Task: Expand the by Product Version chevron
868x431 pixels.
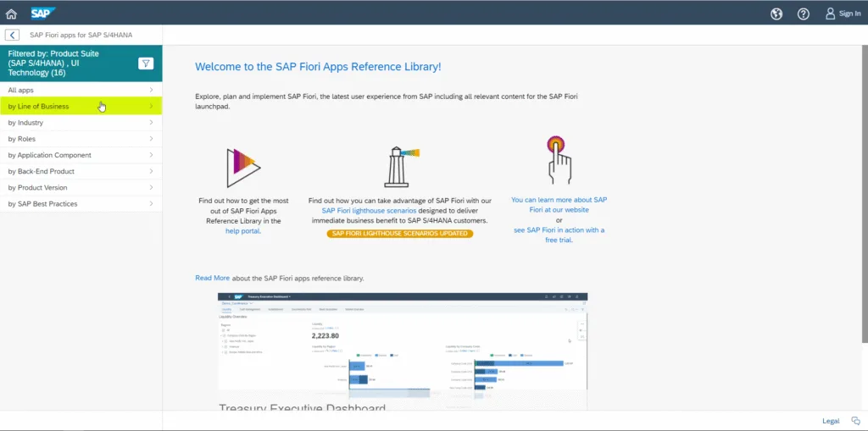Action: (151, 188)
